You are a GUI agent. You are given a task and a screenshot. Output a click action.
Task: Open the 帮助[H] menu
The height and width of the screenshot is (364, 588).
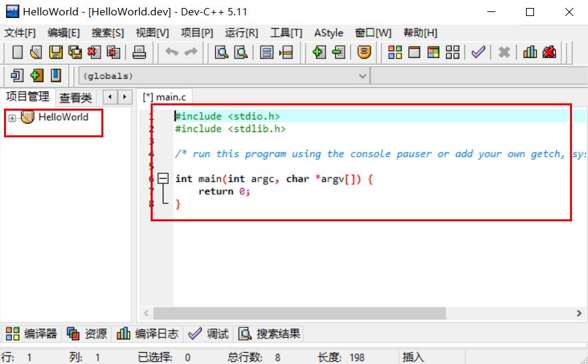(x=421, y=33)
